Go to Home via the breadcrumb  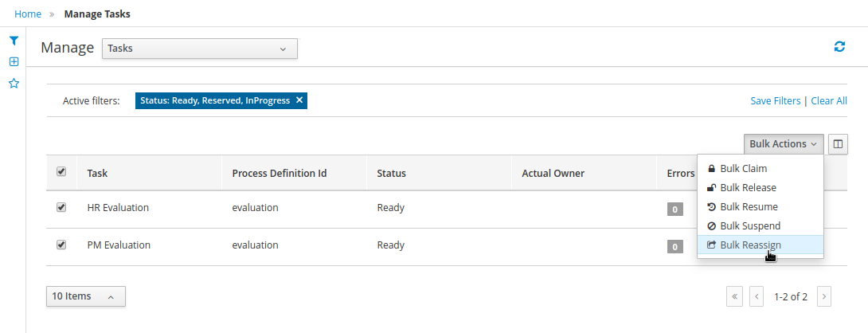(28, 14)
